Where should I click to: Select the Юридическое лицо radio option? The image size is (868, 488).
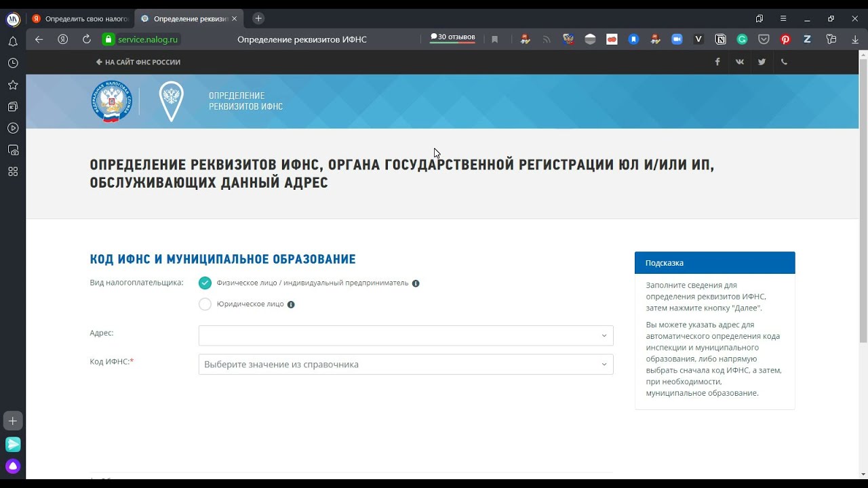(x=205, y=304)
